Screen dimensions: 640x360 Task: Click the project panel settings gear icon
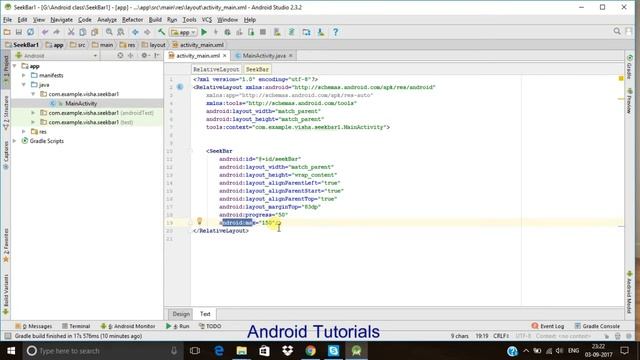pyautogui.click(x=144, y=56)
